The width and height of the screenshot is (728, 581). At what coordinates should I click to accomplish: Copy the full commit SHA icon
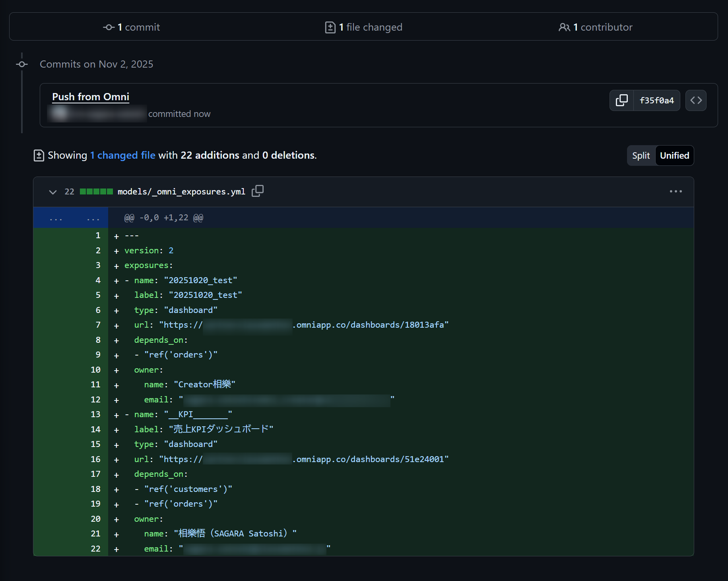[621, 100]
